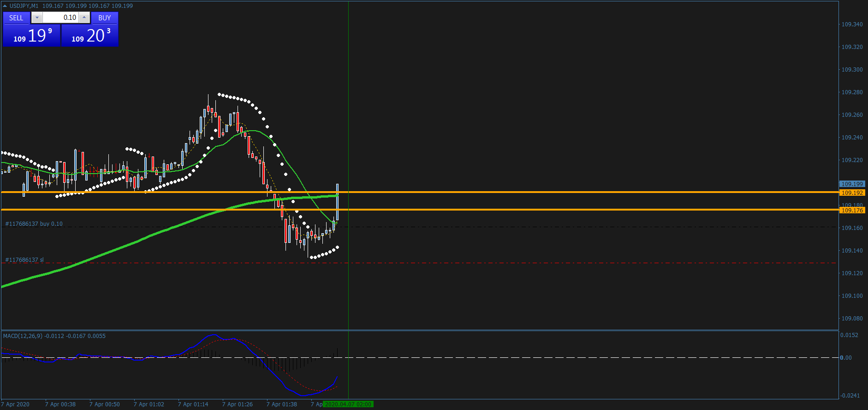This screenshot has height=410, width=868.
Task: Select the #117686137 buy 0.10 order label
Action: pyautogui.click(x=34, y=224)
